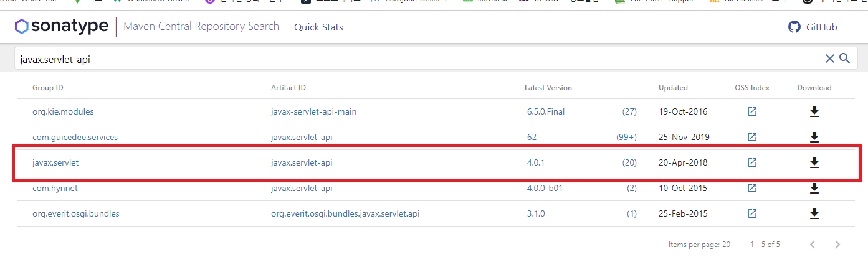
Task: Open javax.servlet-api artifact of javax.servlet
Action: 302,162
